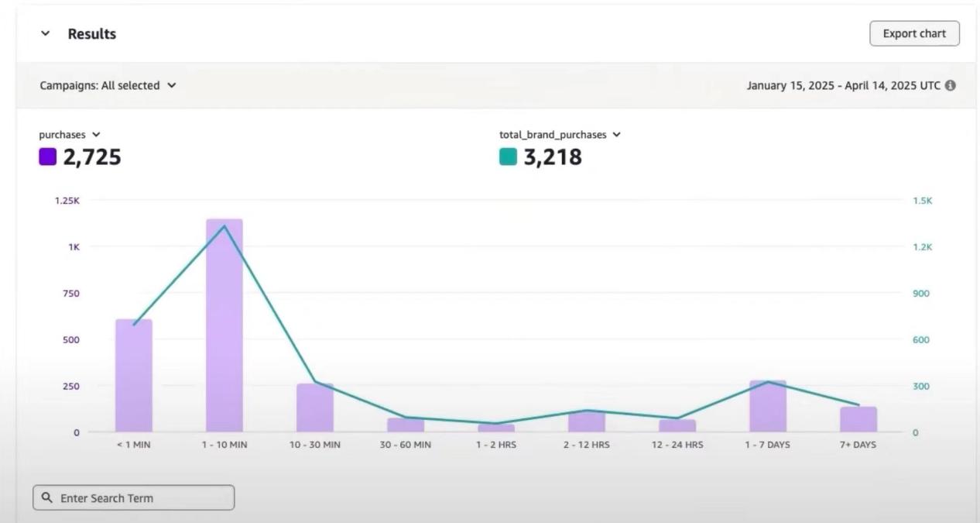Select the < 1 MIN bar

134,376
